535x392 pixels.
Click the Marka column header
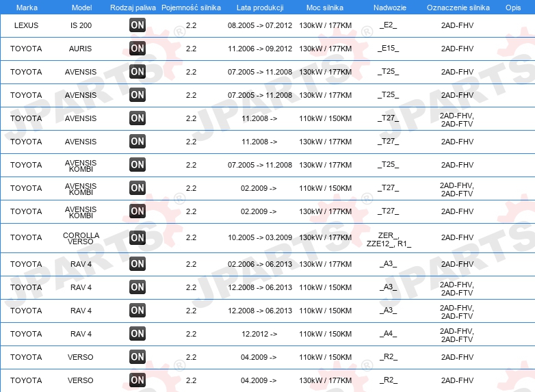pyautogui.click(x=27, y=8)
